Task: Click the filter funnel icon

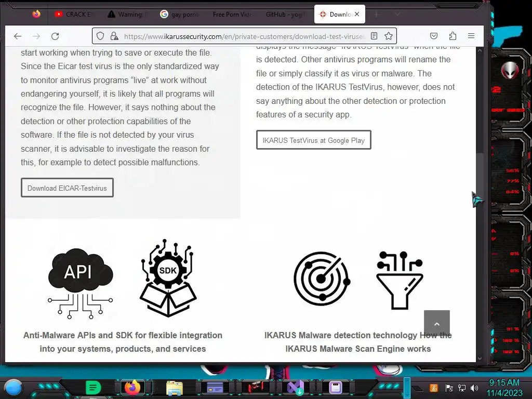Action: coord(400,280)
